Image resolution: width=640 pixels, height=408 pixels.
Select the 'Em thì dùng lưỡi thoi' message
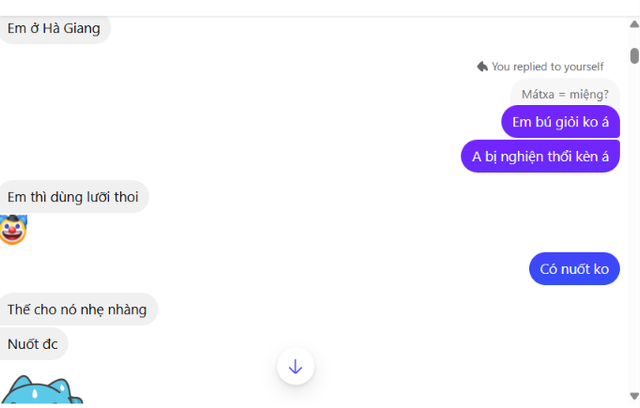(x=73, y=197)
